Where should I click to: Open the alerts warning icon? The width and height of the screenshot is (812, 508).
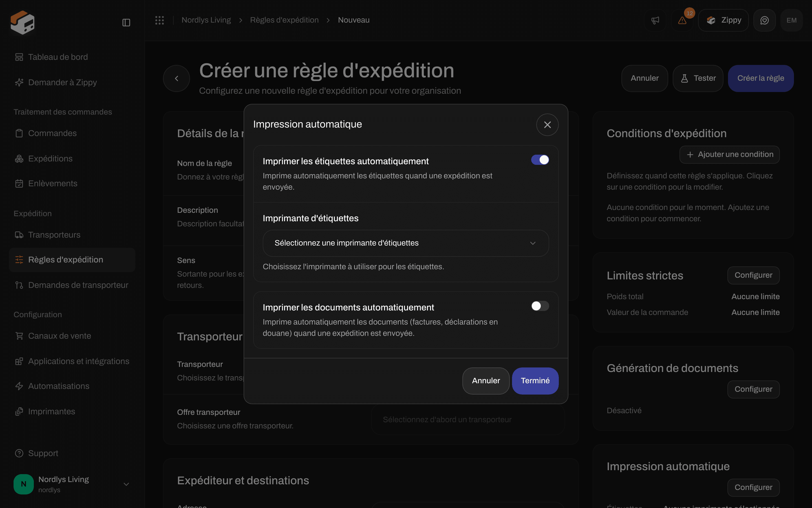(682, 20)
